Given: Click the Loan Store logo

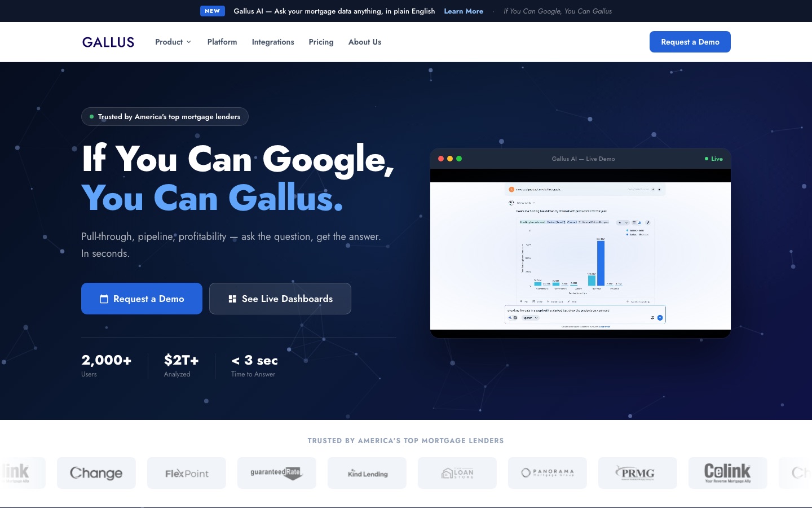Looking at the screenshot, I should pos(457,473).
